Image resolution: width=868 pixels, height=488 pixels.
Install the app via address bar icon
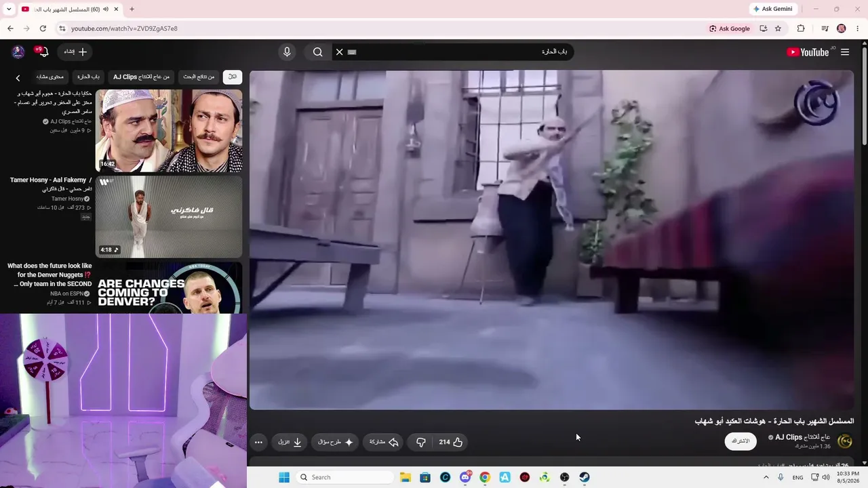[x=763, y=28]
